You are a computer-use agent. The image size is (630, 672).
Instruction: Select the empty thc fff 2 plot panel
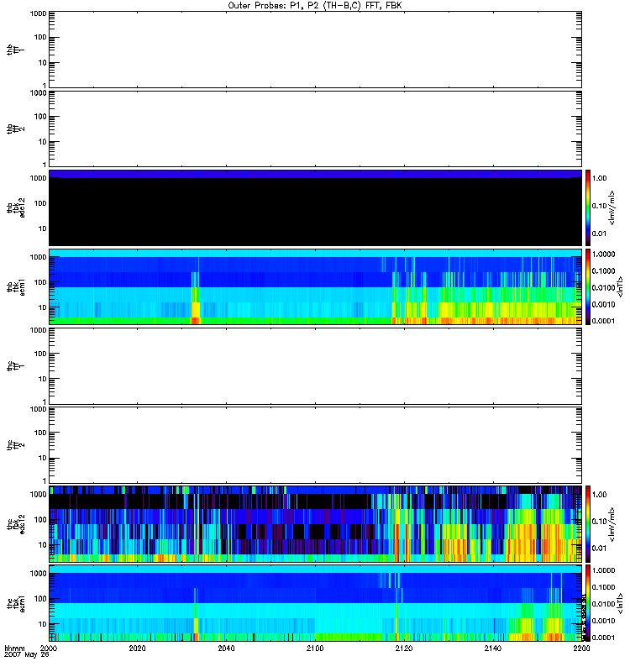(x=315, y=445)
